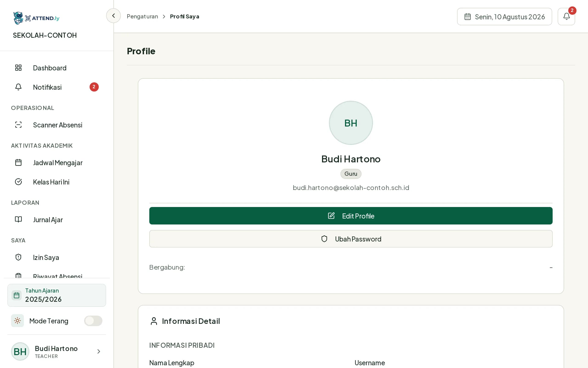Click the Informasi Detail heading
This screenshot has height=368, width=588.
191,321
